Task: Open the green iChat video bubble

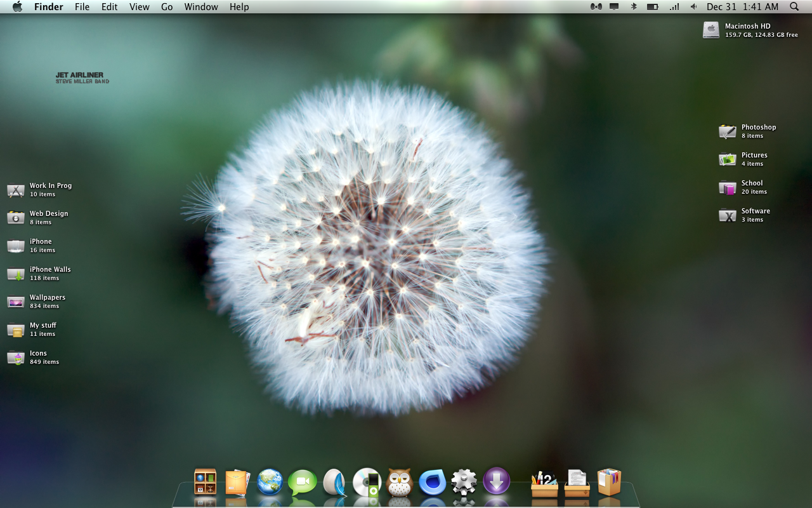Action: 302,483
